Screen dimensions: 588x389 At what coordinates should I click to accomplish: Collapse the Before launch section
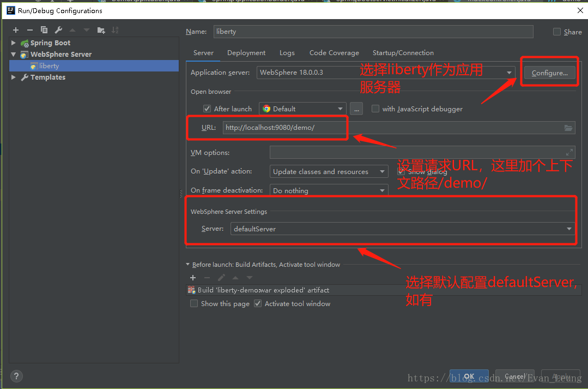click(188, 265)
